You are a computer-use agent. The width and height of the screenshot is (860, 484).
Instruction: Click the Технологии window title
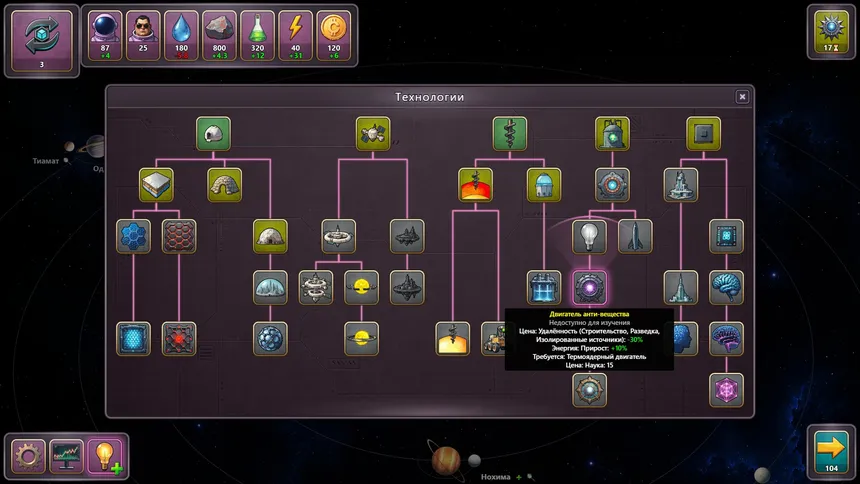point(429,97)
